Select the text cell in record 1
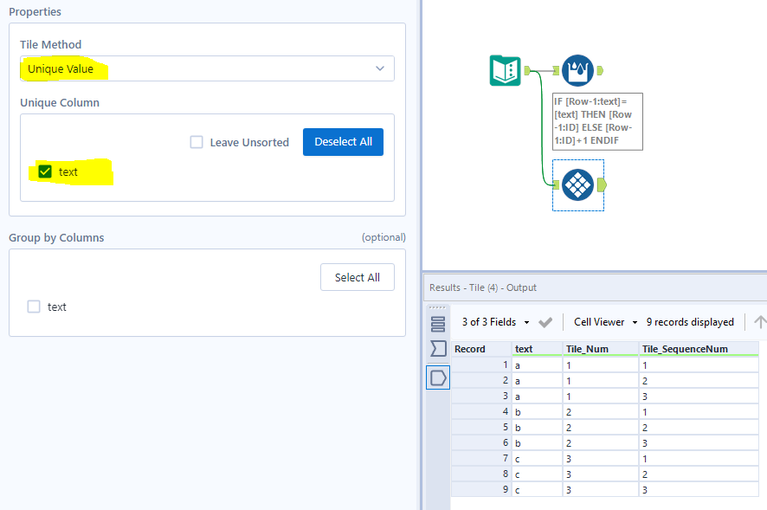Viewport: 767px width, 510px height. (537, 365)
